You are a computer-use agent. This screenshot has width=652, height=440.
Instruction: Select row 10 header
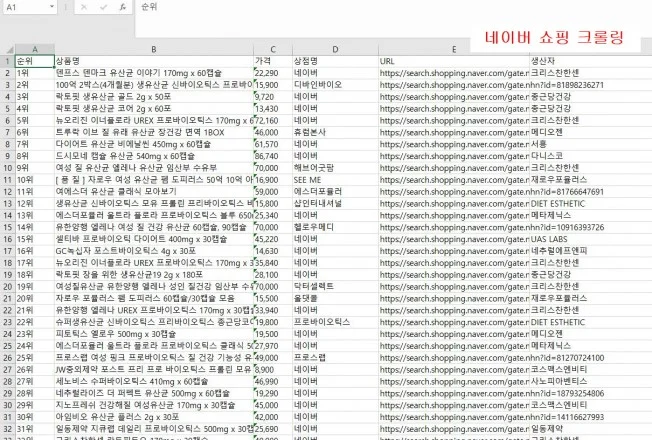(x=8, y=168)
